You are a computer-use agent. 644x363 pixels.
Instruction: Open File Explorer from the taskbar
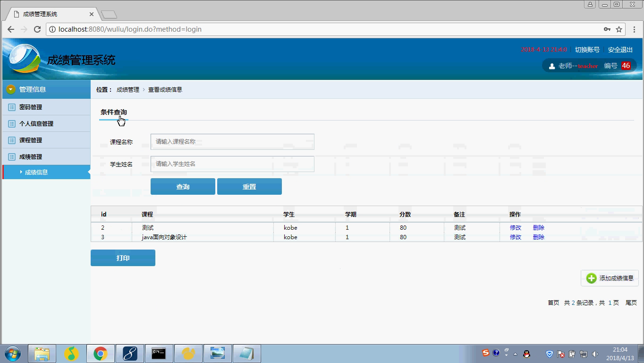[42, 354]
